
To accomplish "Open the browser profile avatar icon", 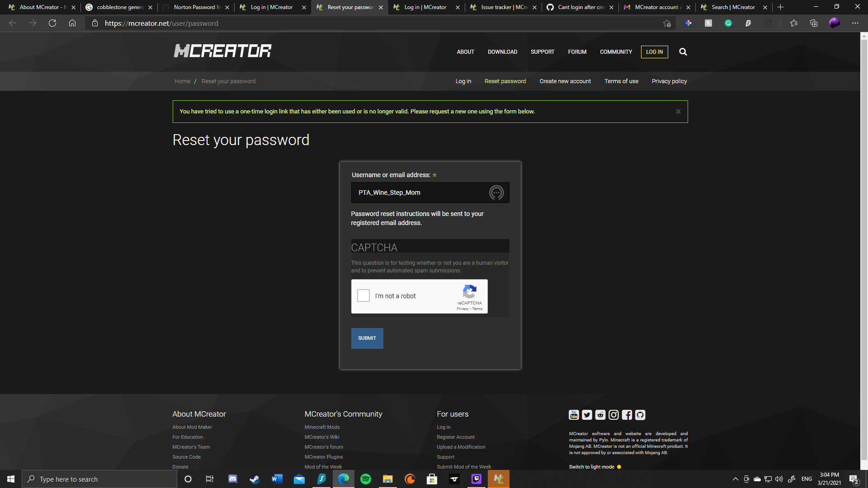I will pos(834,23).
